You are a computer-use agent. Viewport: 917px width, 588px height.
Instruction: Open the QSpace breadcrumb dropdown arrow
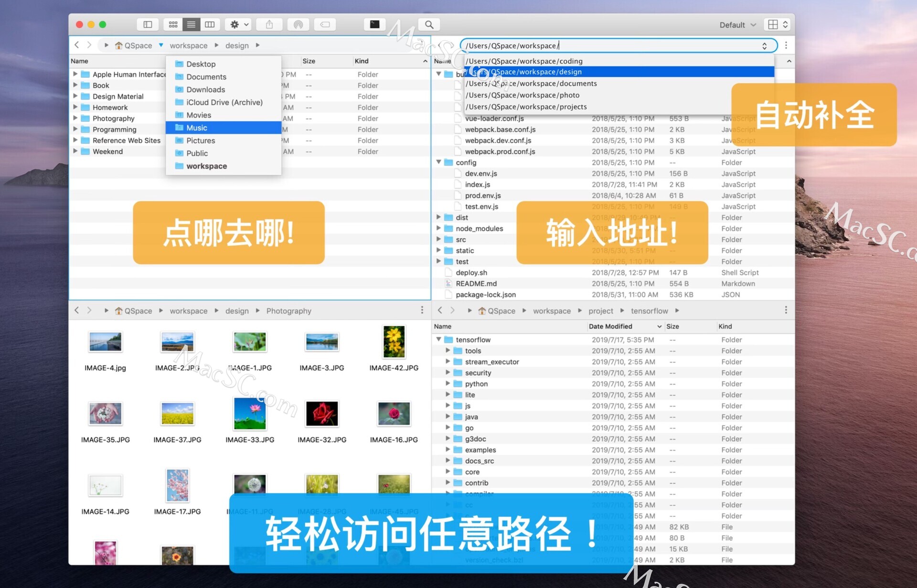click(x=161, y=45)
